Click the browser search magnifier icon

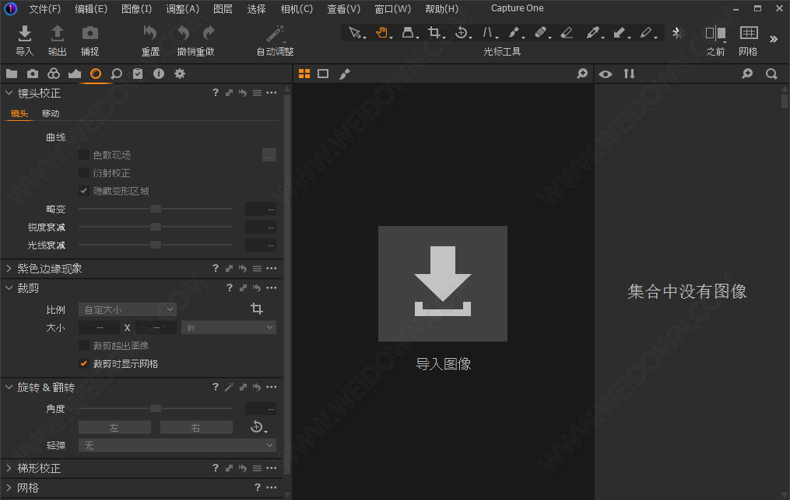pos(771,74)
